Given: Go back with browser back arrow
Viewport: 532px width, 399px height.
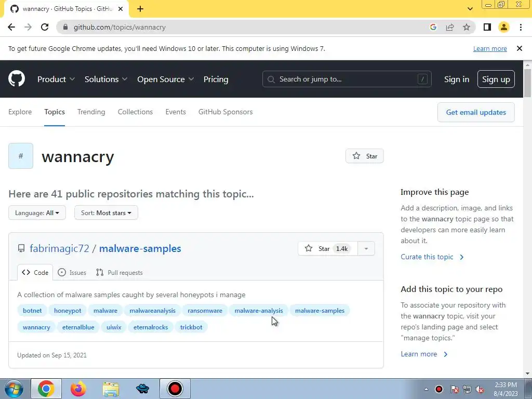Looking at the screenshot, I should pos(11,27).
